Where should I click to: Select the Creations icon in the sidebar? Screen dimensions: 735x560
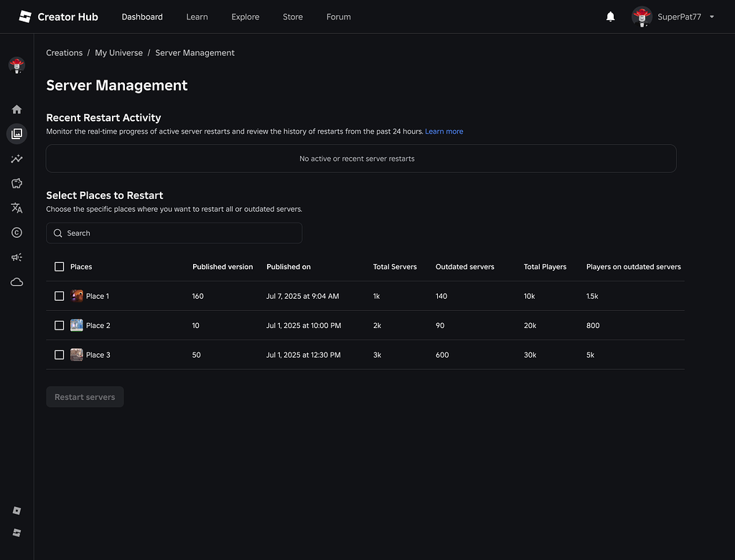(16, 134)
